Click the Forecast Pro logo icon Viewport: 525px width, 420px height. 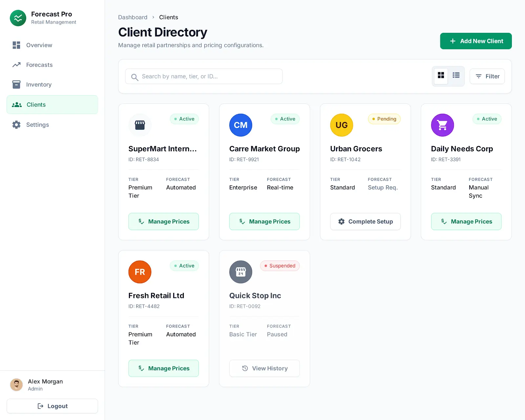18,18
